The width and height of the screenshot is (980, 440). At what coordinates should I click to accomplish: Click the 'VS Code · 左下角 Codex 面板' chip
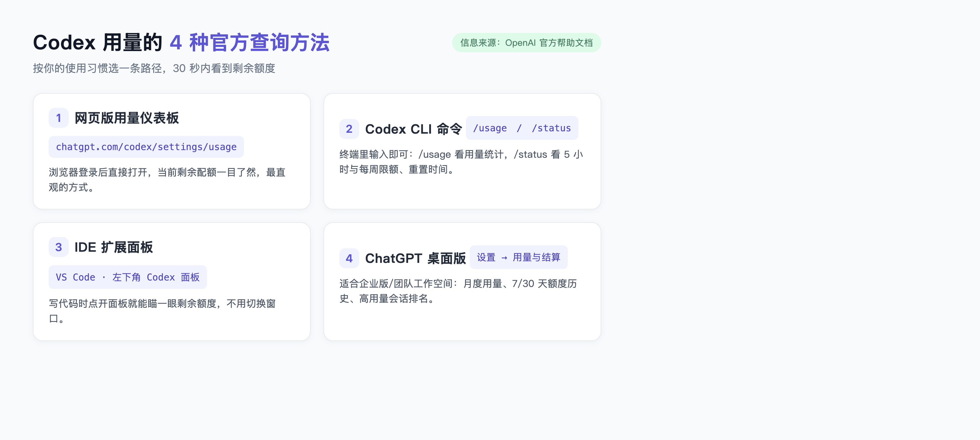(x=128, y=277)
